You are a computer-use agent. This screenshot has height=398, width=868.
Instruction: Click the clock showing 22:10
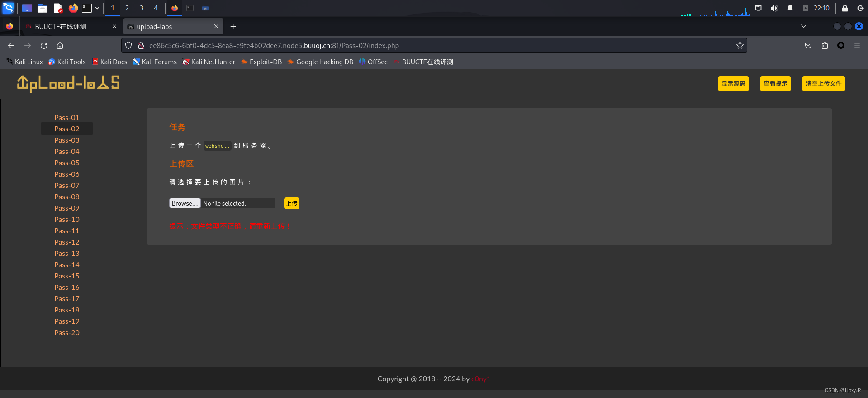[x=821, y=8]
